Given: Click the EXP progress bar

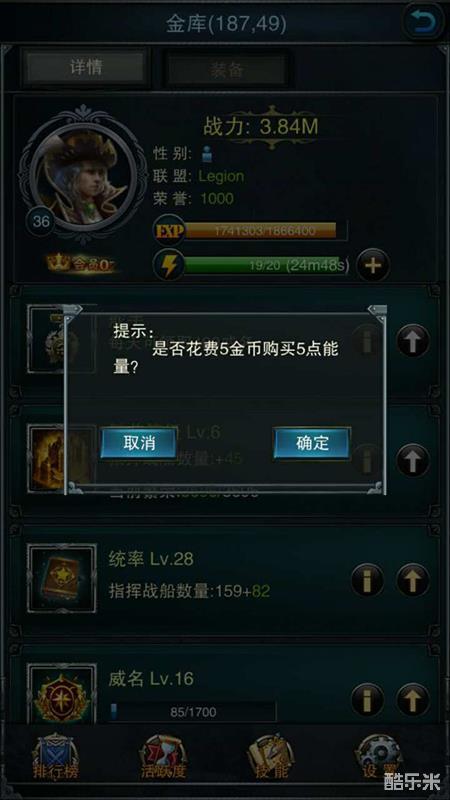Looking at the screenshot, I should click(260, 231).
